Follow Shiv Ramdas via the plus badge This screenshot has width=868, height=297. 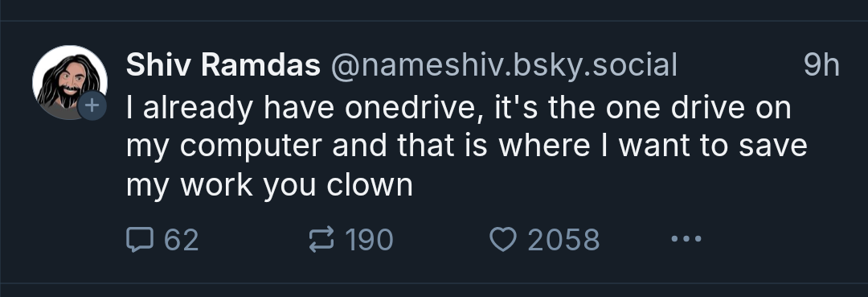tap(92, 105)
